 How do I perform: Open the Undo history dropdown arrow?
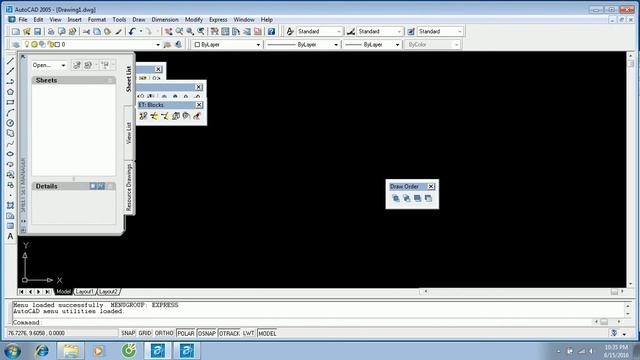[x=141, y=31]
